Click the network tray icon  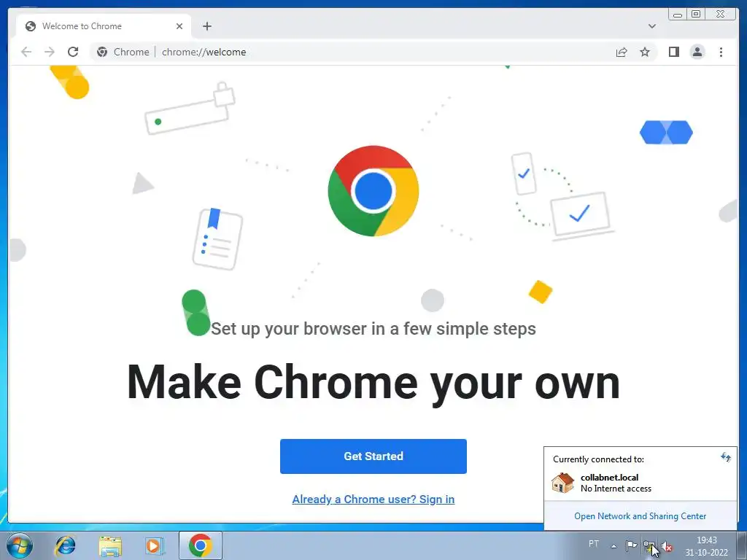(649, 545)
